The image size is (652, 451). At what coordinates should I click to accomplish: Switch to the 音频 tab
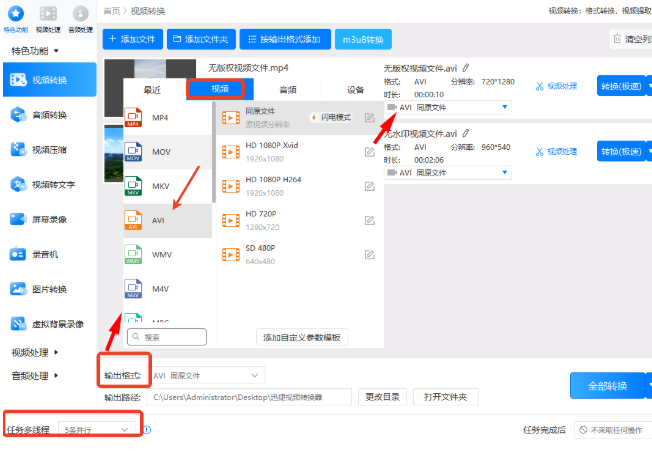point(288,89)
